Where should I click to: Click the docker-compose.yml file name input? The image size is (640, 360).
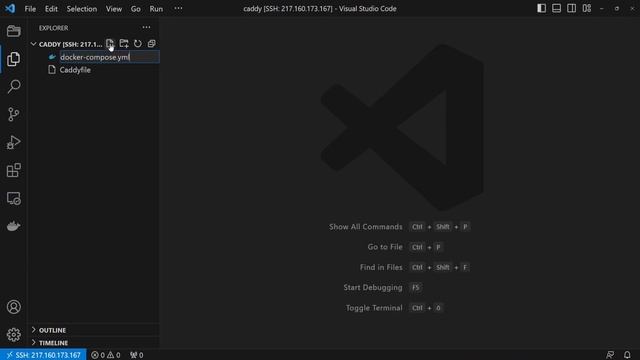(x=109, y=57)
